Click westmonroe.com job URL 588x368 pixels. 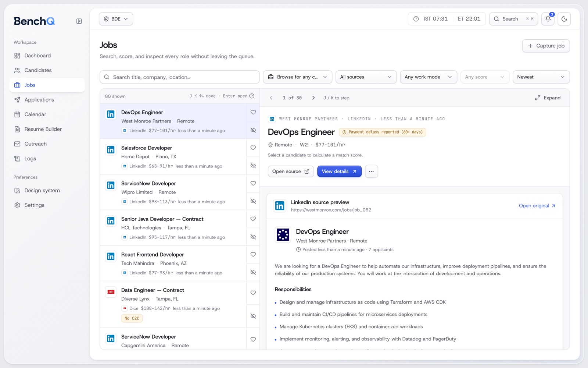coord(331,210)
